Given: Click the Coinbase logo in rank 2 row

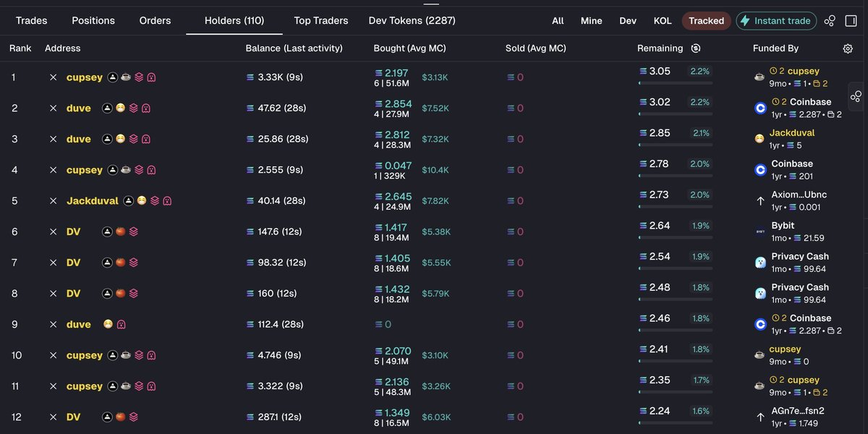Looking at the screenshot, I should [x=760, y=108].
